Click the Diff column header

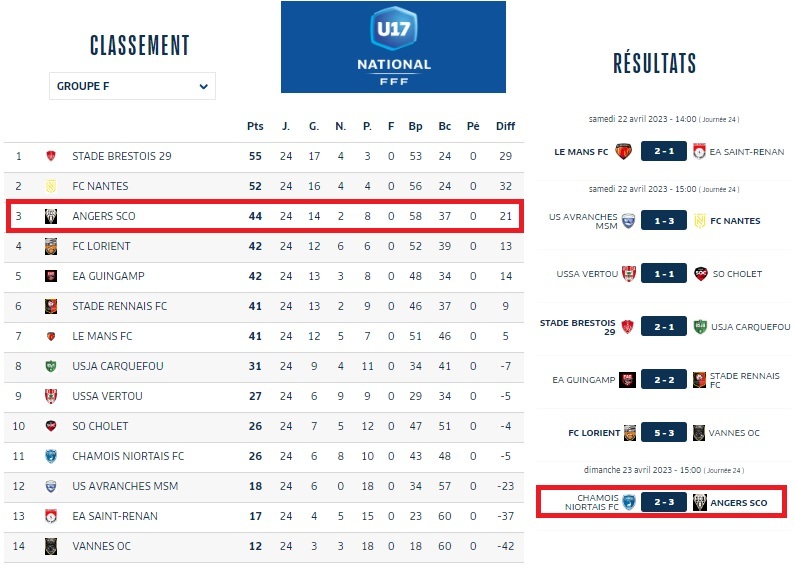tap(505, 126)
